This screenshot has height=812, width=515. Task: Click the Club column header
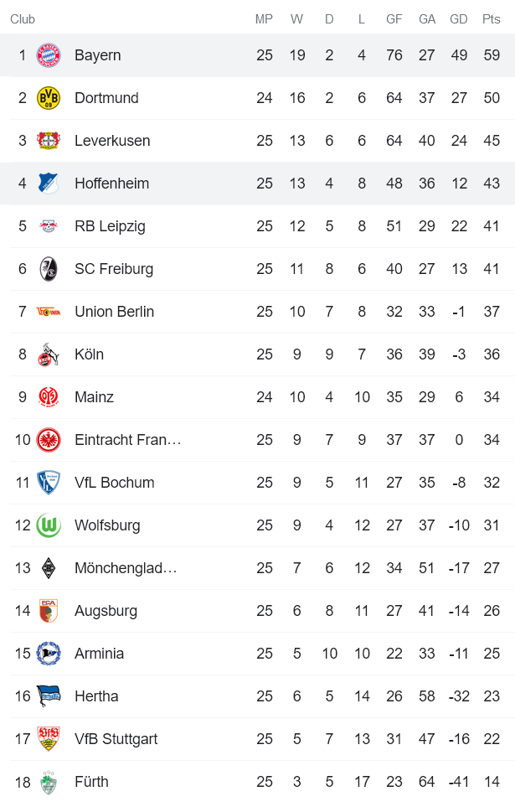[x=23, y=18]
